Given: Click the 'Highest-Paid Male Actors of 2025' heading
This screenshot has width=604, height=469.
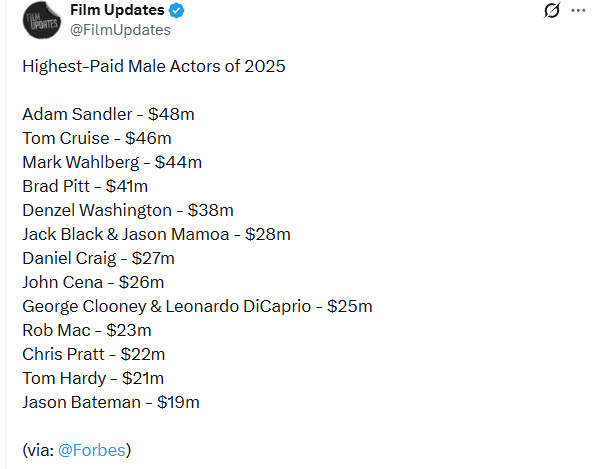Looking at the screenshot, I should tap(153, 67).
